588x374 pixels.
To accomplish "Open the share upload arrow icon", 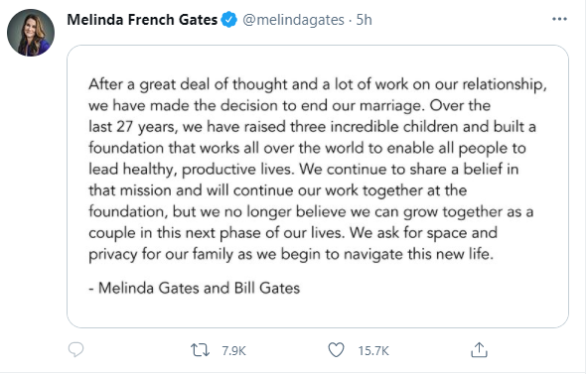I will tap(479, 350).
